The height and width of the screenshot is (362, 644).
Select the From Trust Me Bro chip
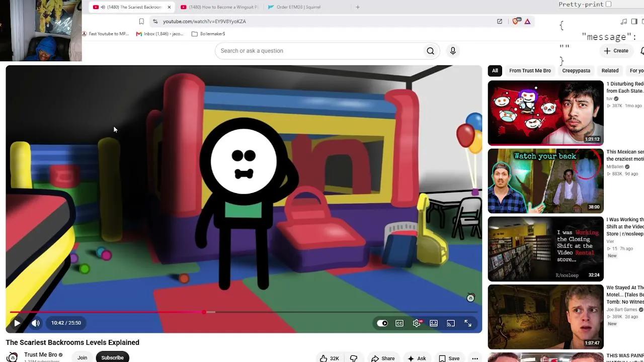pos(530,71)
